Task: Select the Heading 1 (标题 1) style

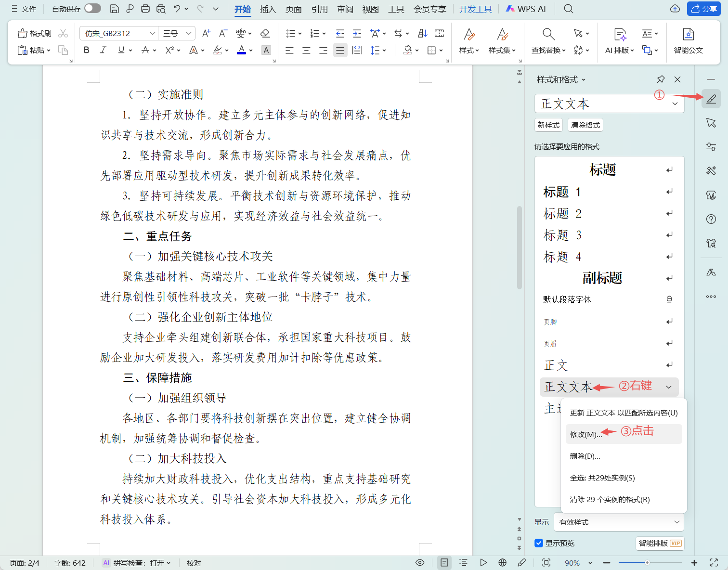Action: click(562, 192)
